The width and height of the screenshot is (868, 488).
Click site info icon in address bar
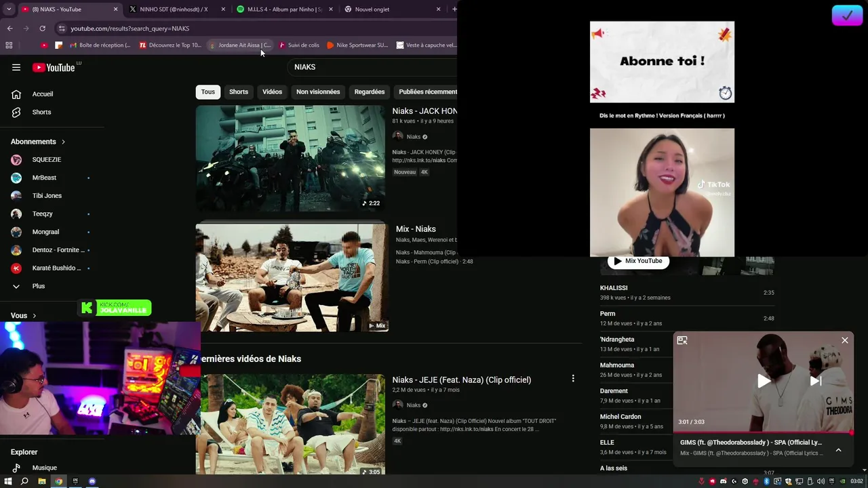[x=62, y=28]
